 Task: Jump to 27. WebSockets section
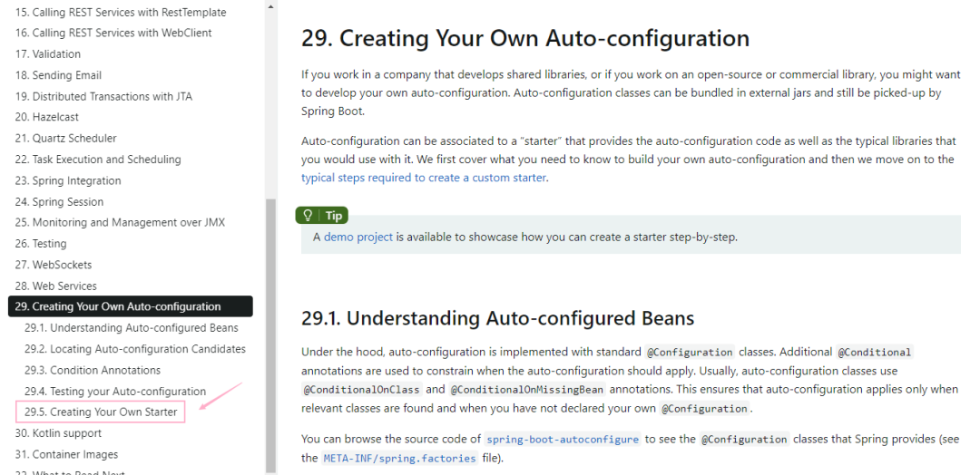54,265
